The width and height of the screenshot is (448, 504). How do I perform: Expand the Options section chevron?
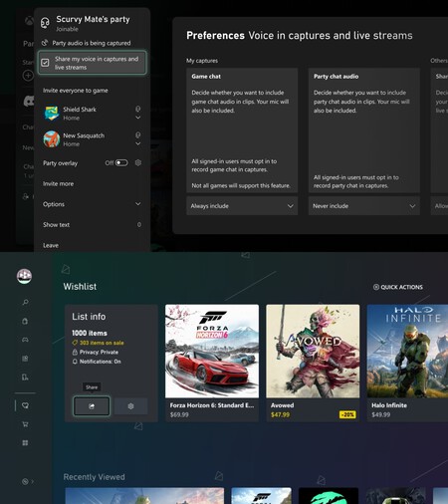[x=138, y=204]
